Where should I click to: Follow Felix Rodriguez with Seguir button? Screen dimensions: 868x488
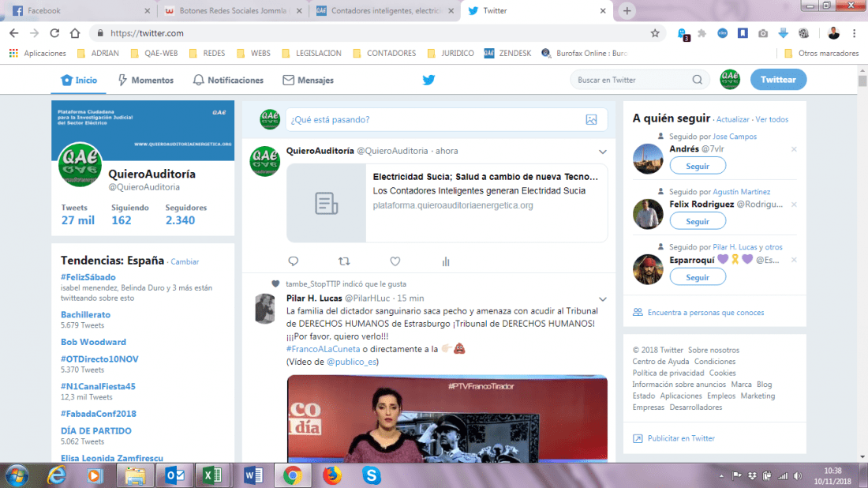(698, 221)
